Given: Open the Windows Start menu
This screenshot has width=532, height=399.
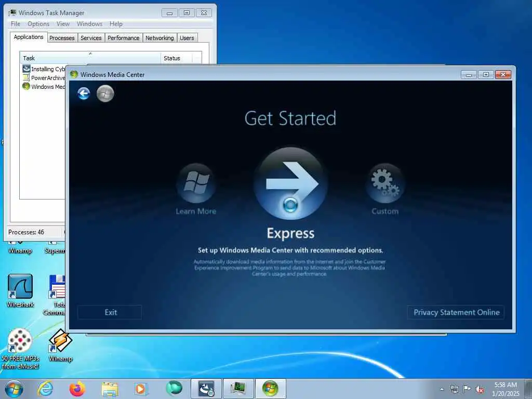Looking at the screenshot, I should click(14, 389).
